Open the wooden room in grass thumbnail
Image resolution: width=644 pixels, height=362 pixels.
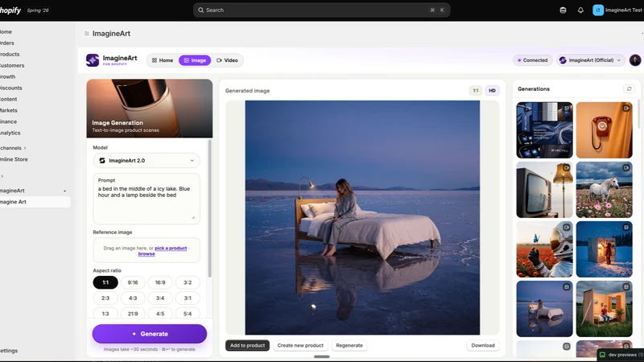click(x=605, y=309)
